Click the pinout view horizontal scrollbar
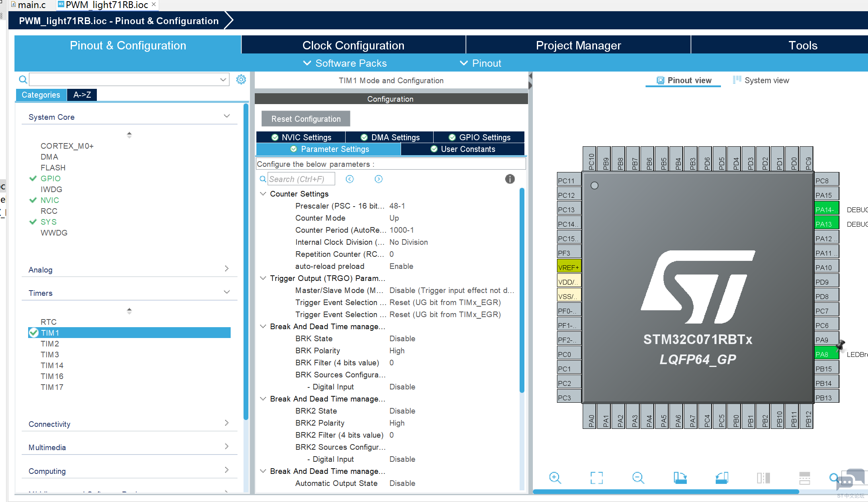 point(666,492)
